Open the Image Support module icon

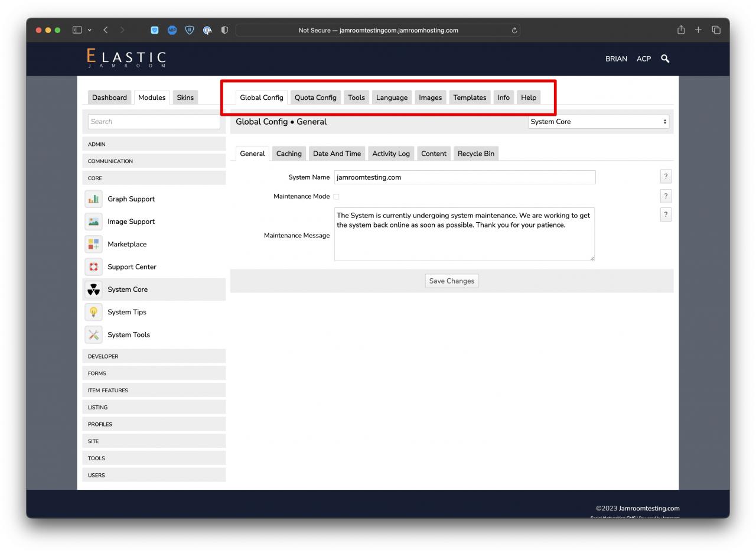93,222
